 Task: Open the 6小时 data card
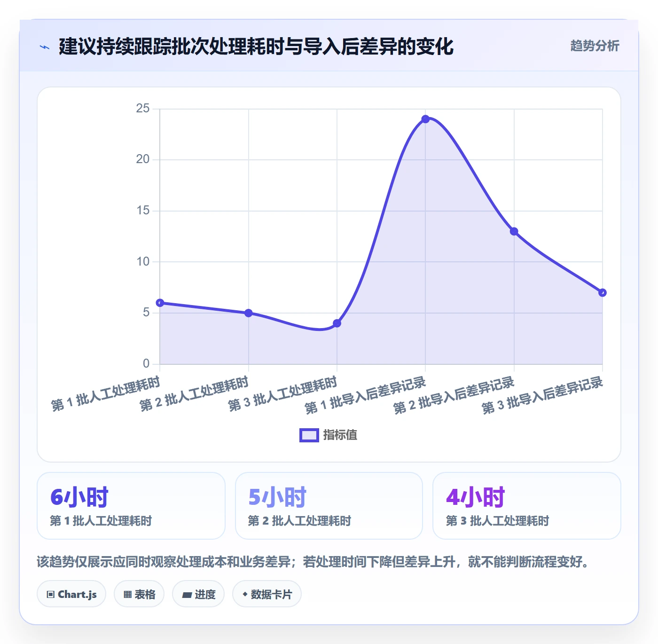coord(131,506)
